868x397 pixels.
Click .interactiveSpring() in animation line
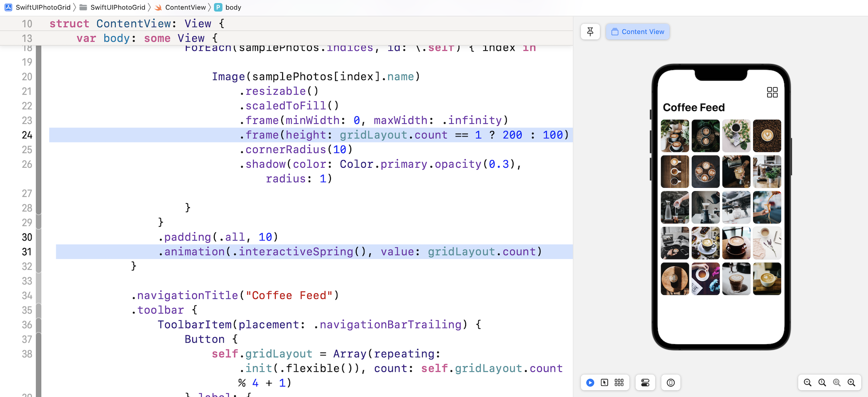299,252
